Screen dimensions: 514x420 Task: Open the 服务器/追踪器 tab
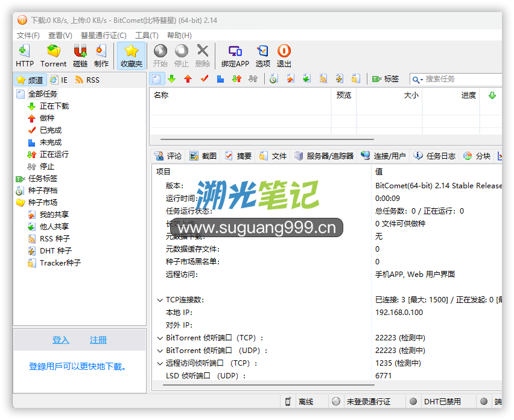pos(324,156)
